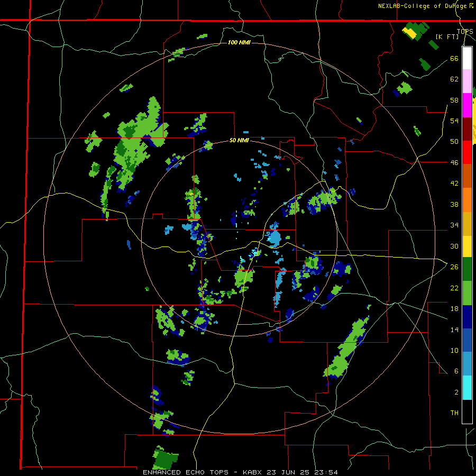
Task: Click the bright red legend swatch
Action: pyautogui.click(x=467, y=152)
